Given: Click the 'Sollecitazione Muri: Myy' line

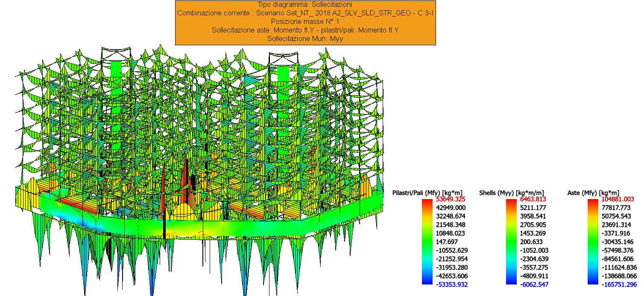Looking at the screenshot, I should pyautogui.click(x=305, y=38).
